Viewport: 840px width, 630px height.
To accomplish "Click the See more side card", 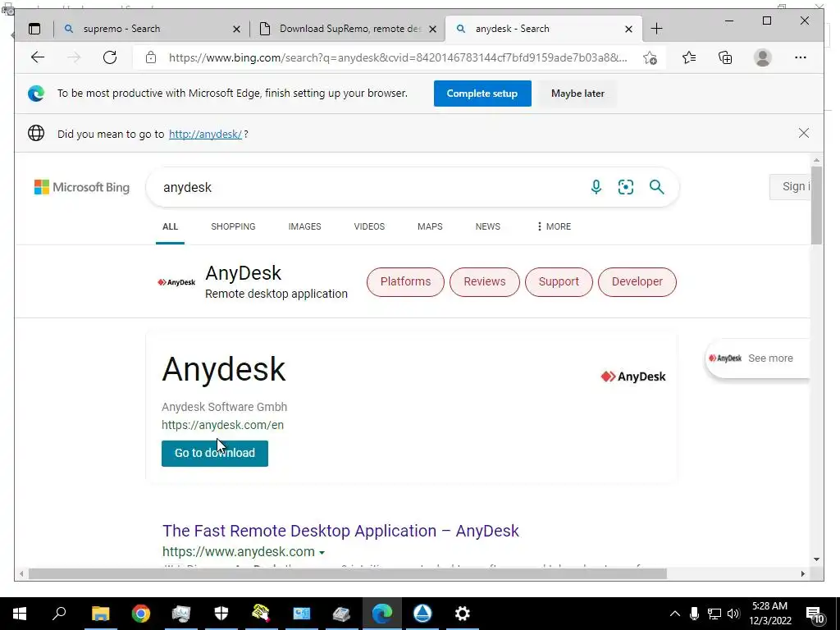I will tap(757, 358).
